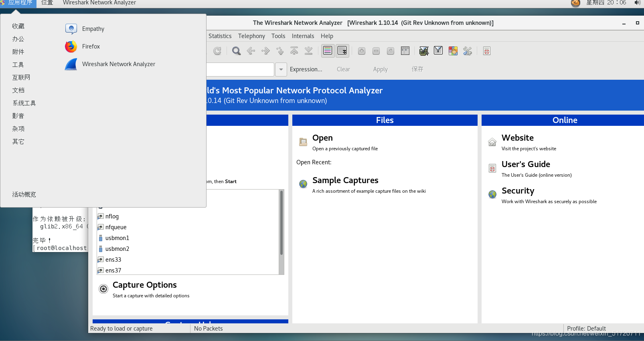Select the 系统工具 category
The height and width of the screenshot is (341, 644).
(x=24, y=103)
